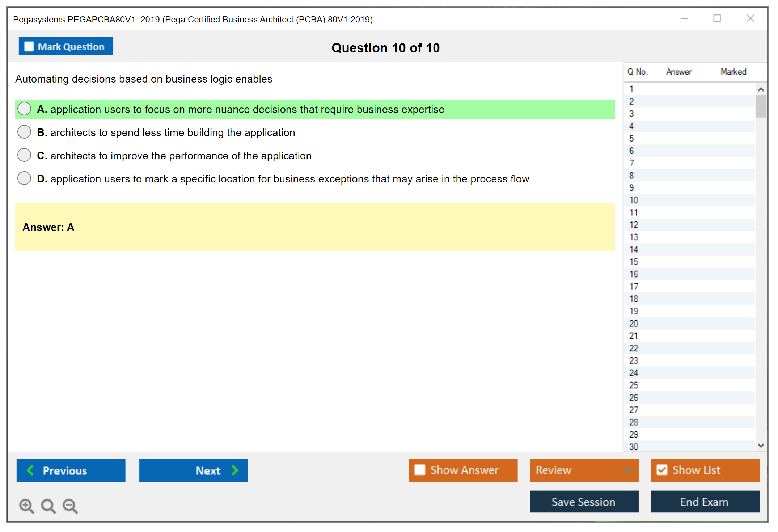Click the reset zoom magnifier icon
The height and width of the screenshot is (532, 778).
tap(48, 506)
